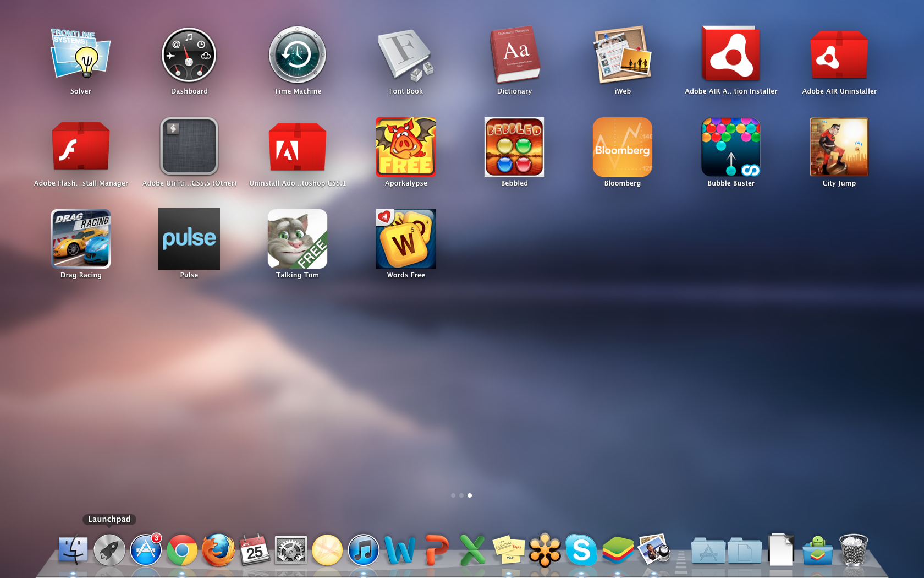Screen dimensions: 924x578
Task: Launch Adobe AIR Uninstaller
Action: (x=839, y=55)
